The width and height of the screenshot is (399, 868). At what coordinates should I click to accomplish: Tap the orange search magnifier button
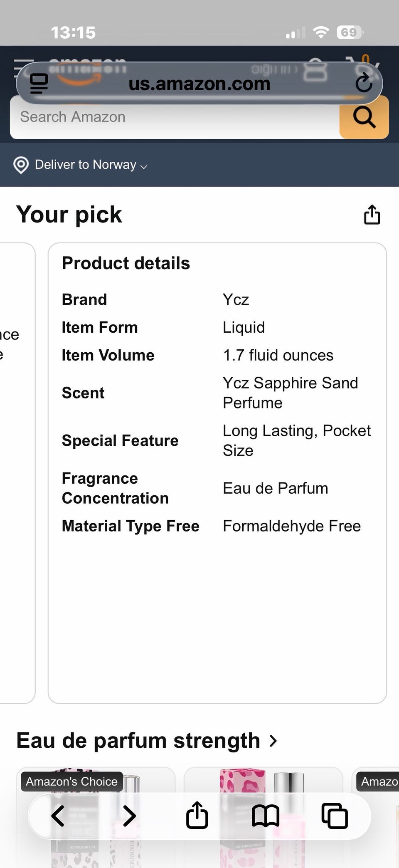click(364, 117)
